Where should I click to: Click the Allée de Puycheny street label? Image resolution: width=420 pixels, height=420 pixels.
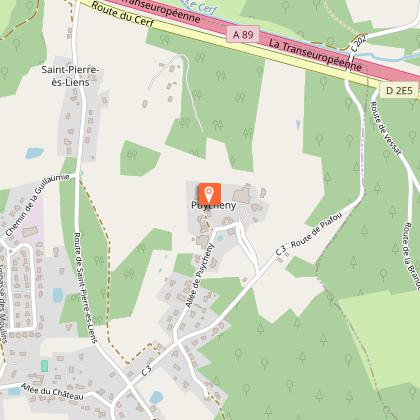(199, 276)
